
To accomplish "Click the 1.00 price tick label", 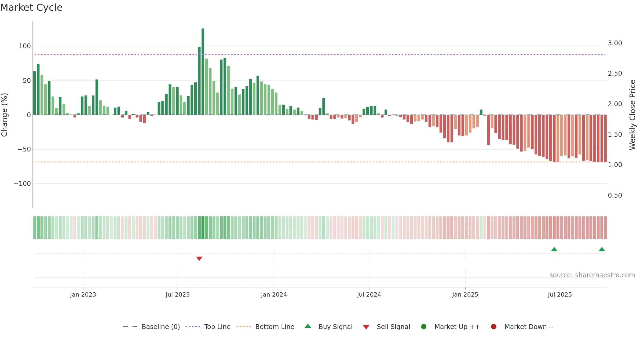I will pyautogui.click(x=615, y=165).
